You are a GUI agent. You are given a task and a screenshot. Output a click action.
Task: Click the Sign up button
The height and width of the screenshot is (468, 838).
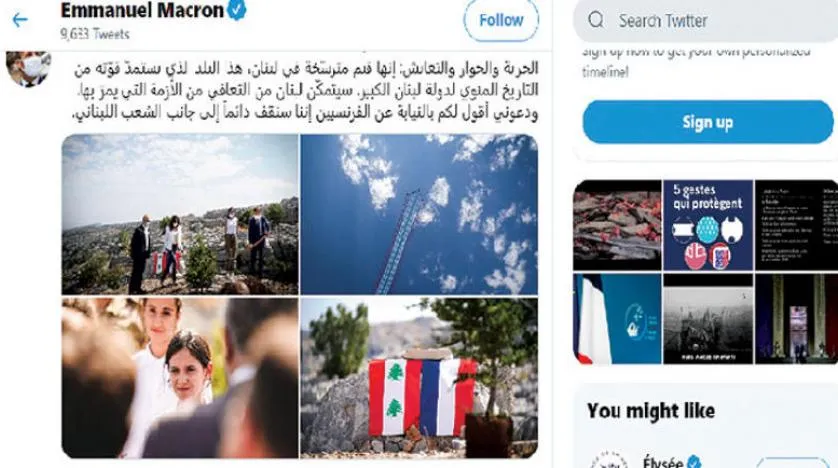(708, 122)
